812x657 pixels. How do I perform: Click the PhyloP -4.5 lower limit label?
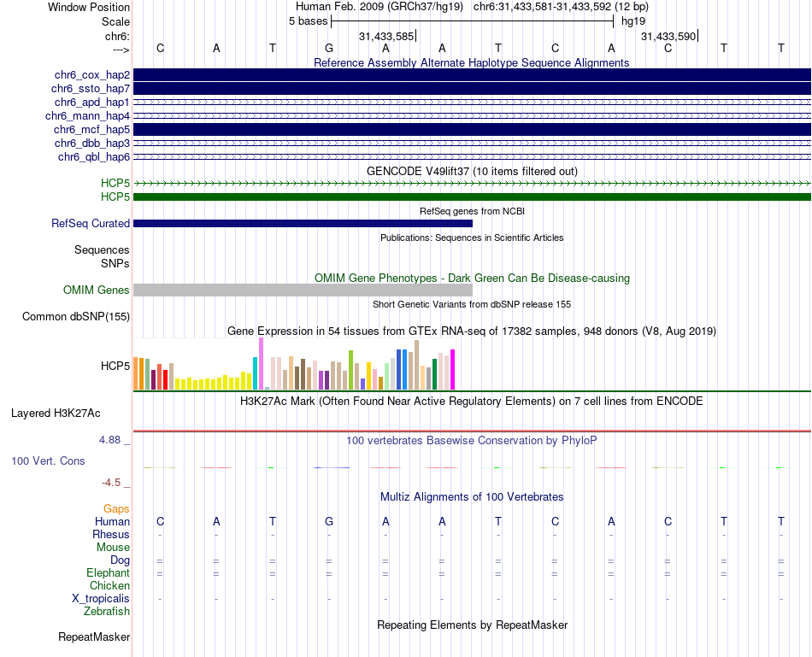click(116, 483)
